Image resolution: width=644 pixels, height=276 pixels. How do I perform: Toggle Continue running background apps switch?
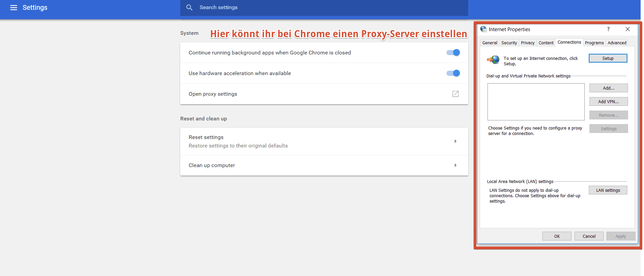click(x=453, y=52)
